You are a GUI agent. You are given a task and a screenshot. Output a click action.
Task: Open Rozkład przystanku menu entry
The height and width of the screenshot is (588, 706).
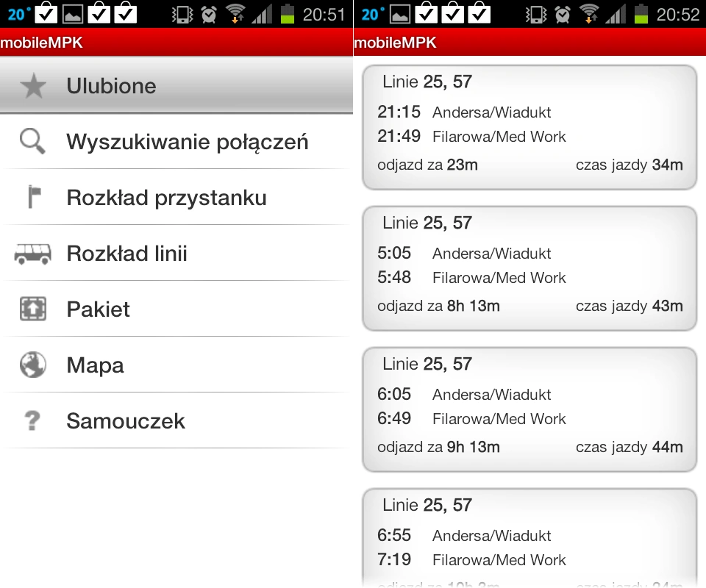point(176,198)
